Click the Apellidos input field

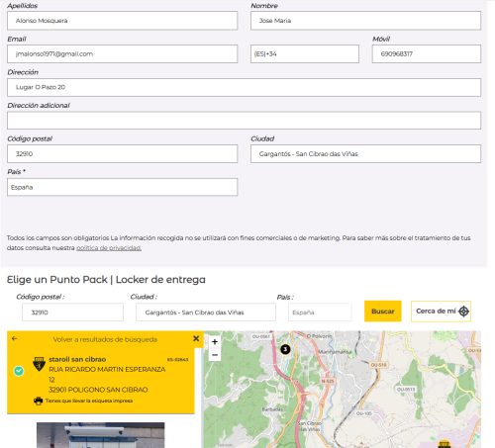coord(122,21)
